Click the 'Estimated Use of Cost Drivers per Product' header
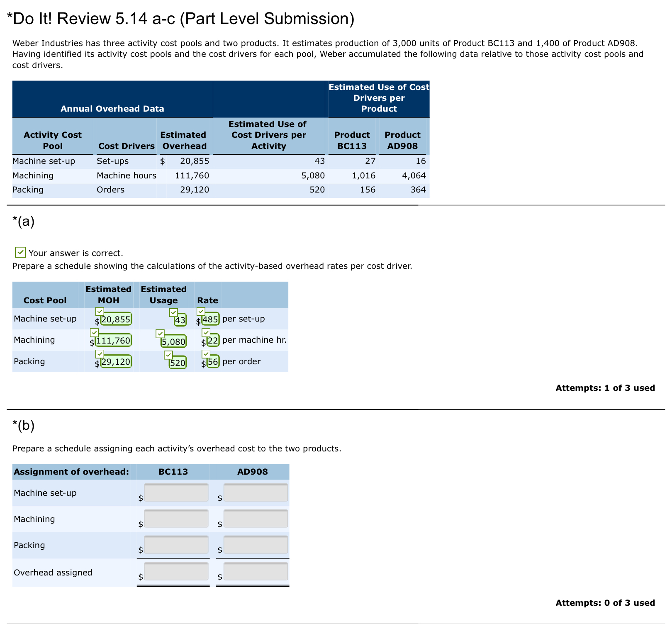Image resolution: width=672 pixels, height=624 pixels. pyautogui.click(x=379, y=98)
